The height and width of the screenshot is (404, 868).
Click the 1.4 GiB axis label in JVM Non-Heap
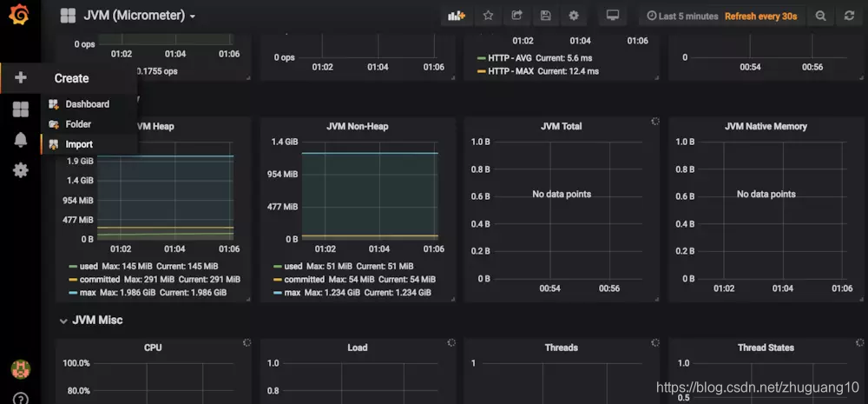(285, 142)
